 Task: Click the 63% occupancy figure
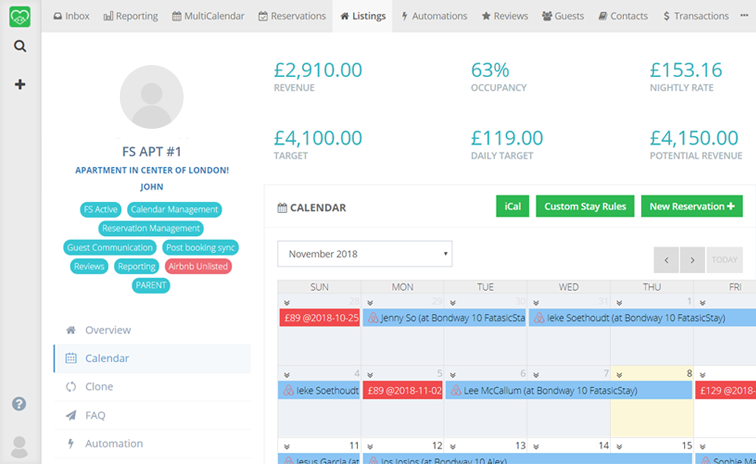(490, 70)
